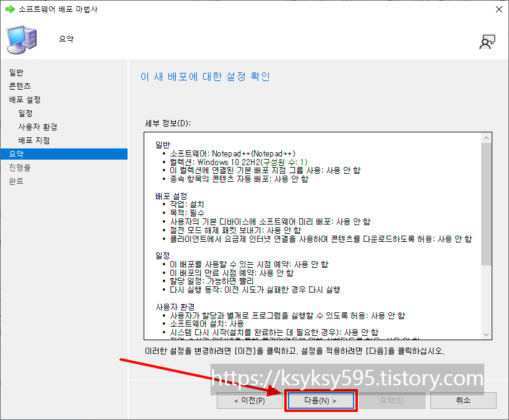Click the 소프트웨어: Notepad++ detail line
The image size is (509, 420).
click(232, 154)
